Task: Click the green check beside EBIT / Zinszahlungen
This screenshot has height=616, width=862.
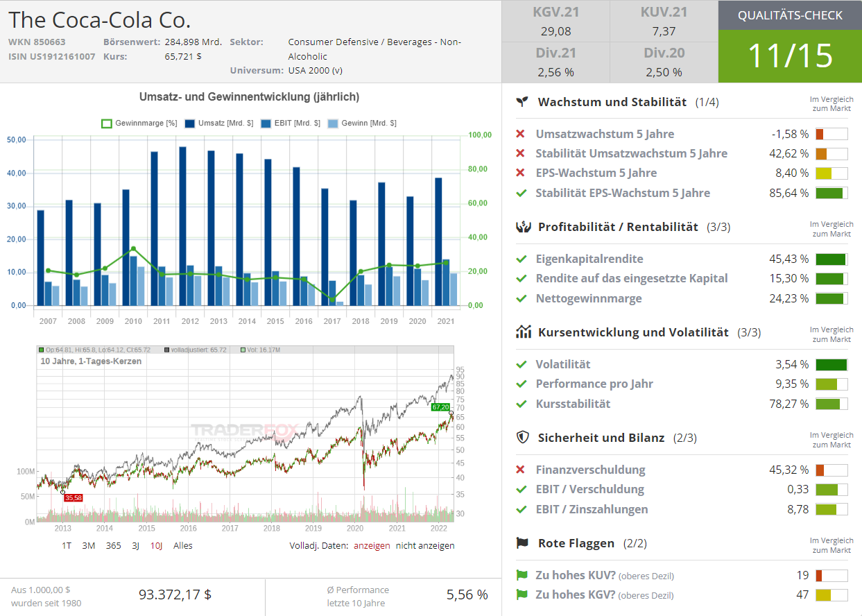Action: pos(521,509)
